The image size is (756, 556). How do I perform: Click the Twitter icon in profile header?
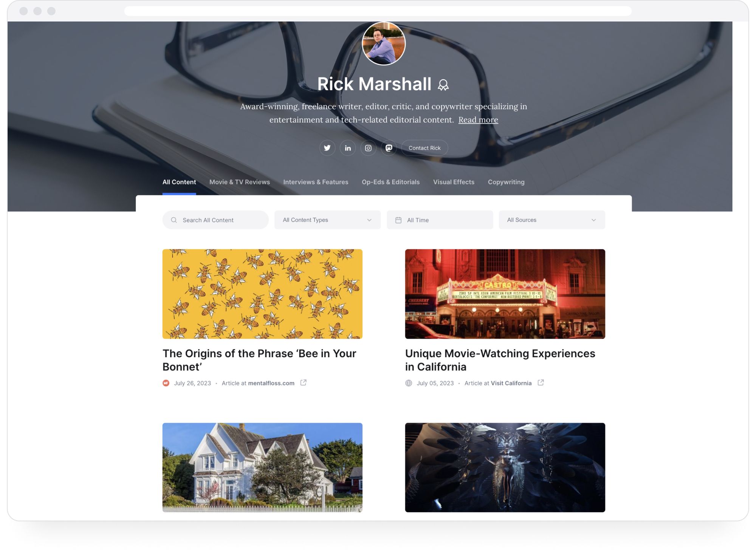[x=327, y=148]
